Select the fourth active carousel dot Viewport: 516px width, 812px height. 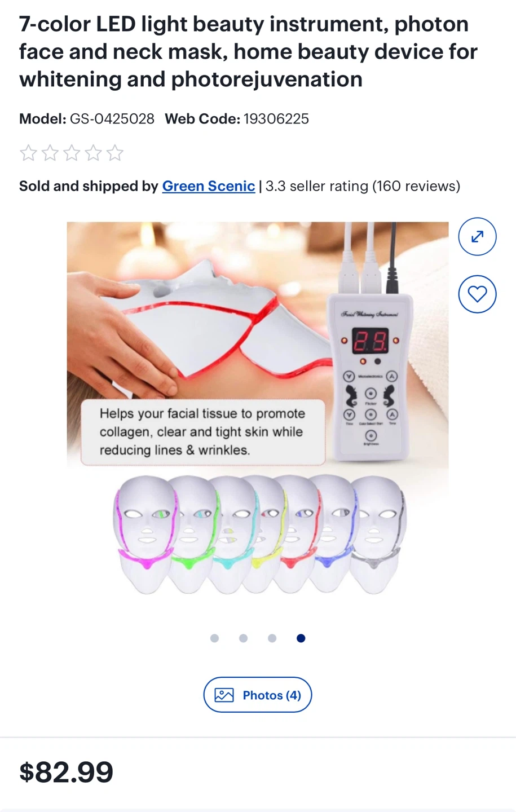(x=301, y=638)
